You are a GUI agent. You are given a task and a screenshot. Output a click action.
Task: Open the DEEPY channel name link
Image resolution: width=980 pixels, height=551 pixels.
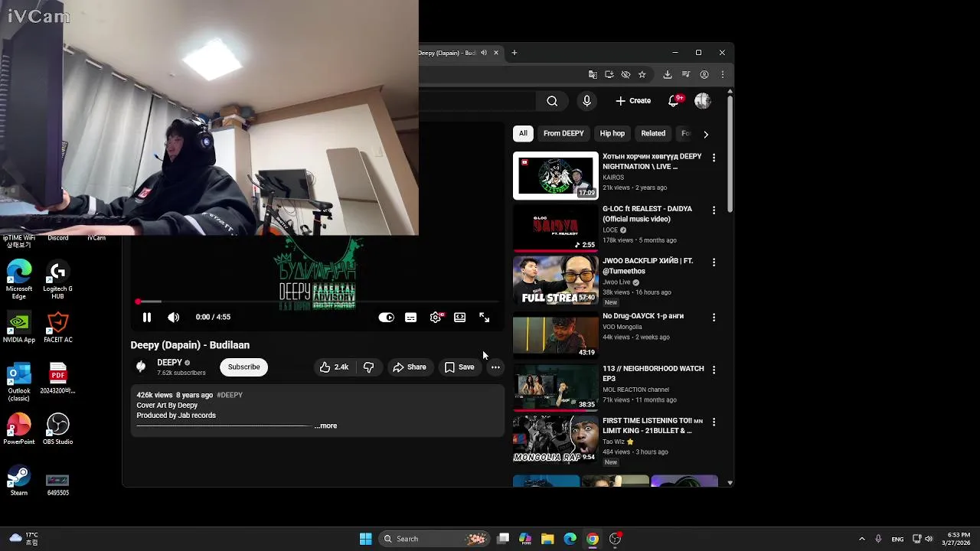pyautogui.click(x=169, y=363)
